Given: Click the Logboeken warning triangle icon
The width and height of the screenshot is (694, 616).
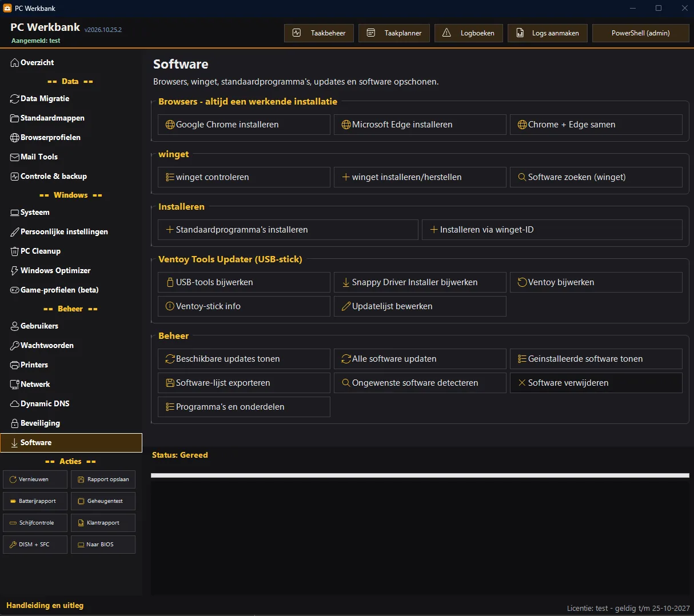Looking at the screenshot, I should (446, 33).
